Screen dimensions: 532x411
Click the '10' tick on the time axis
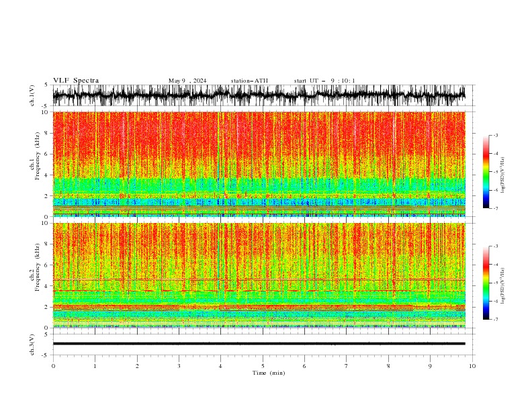coord(472,366)
